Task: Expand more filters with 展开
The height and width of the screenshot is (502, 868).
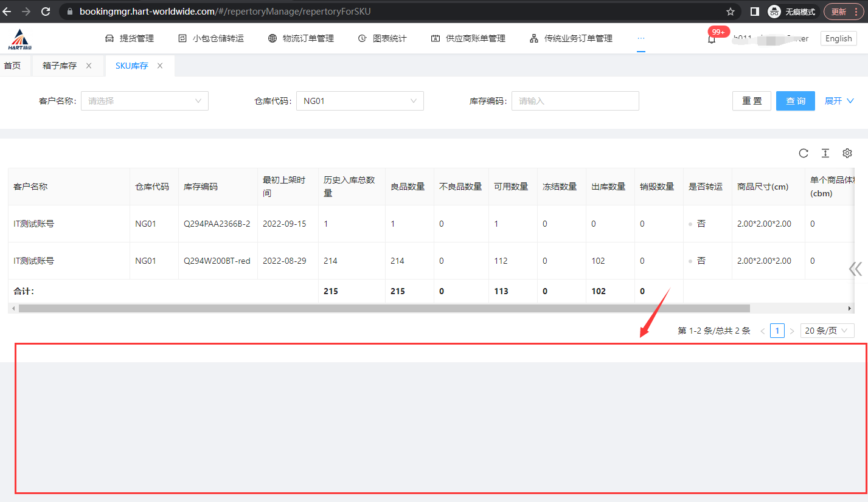Action: (x=839, y=101)
